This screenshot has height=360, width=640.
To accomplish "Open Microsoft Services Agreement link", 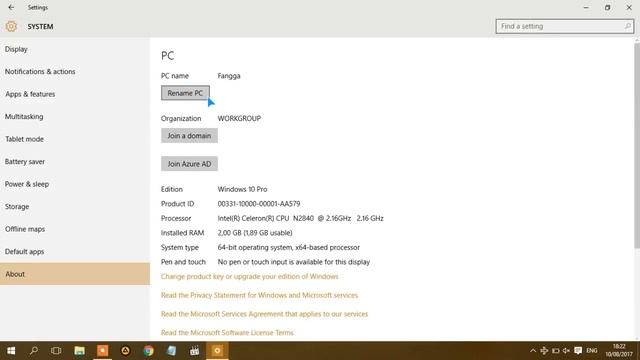I will [x=264, y=314].
